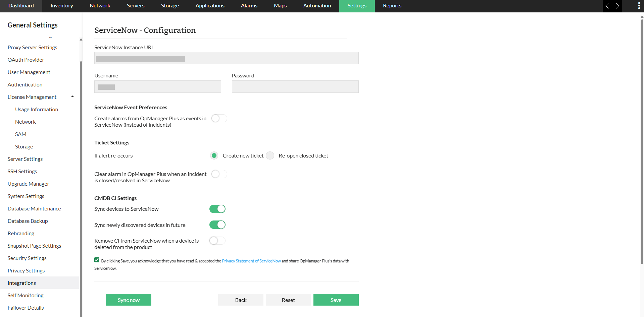The height and width of the screenshot is (317, 644).
Task: Open the Inventory tab
Action: pyautogui.click(x=62, y=6)
